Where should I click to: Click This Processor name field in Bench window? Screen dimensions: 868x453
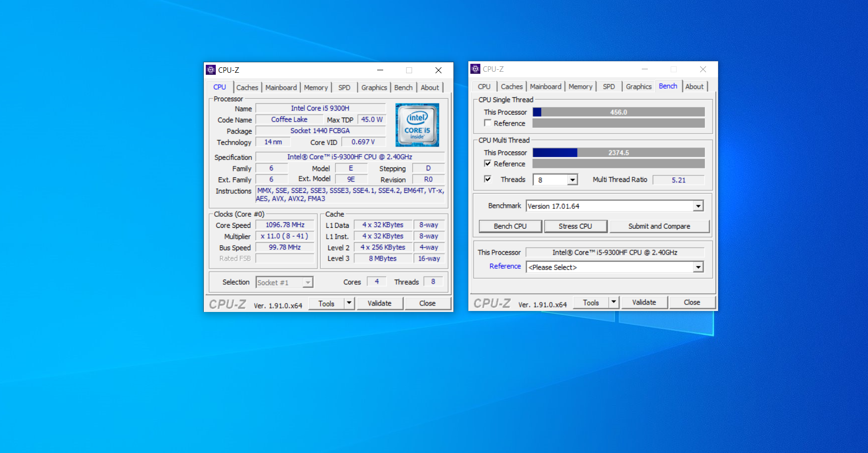tap(615, 252)
